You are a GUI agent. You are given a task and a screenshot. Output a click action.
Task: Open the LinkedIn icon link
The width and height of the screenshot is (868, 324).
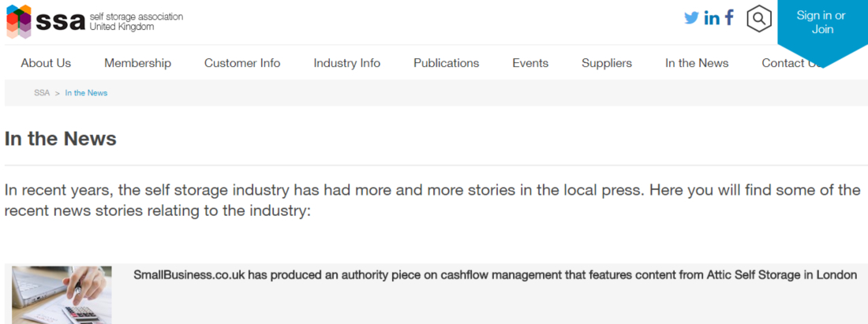pyautogui.click(x=712, y=17)
